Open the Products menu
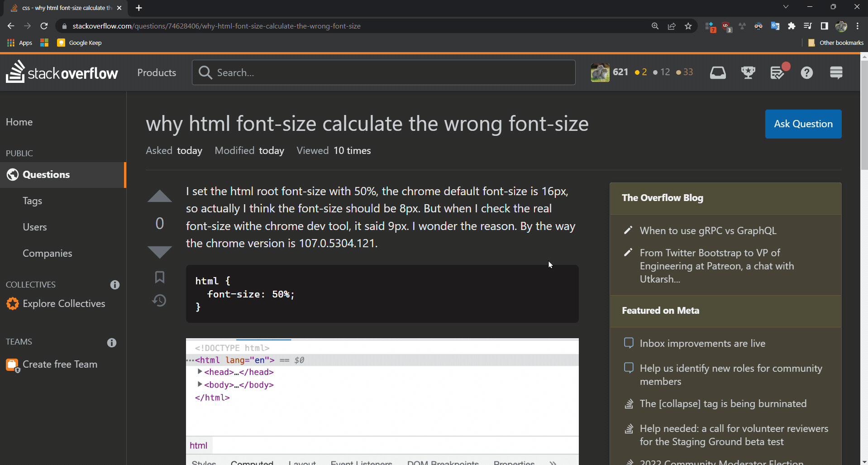868x465 pixels. click(x=156, y=72)
